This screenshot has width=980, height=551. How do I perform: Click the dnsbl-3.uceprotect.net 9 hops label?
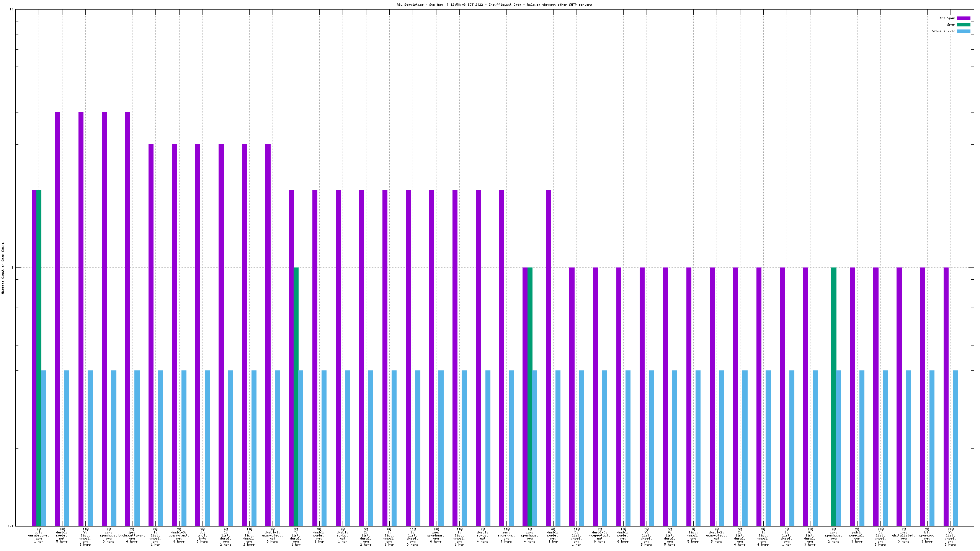[179, 535]
